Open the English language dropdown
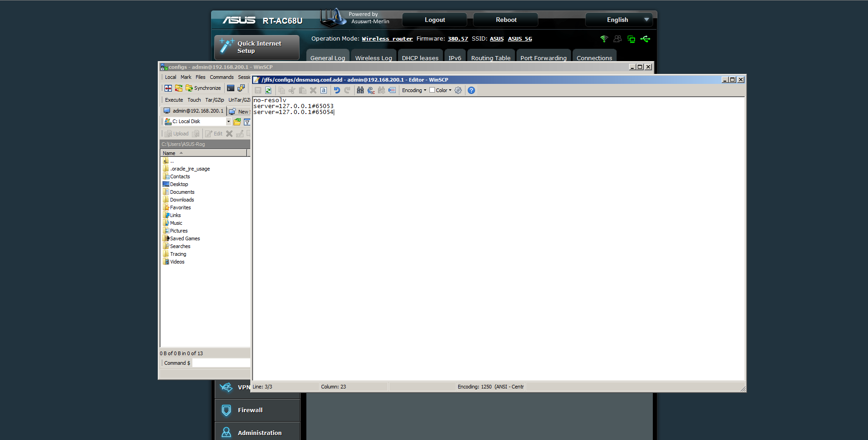The width and height of the screenshot is (868, 440). coord(619,20)
